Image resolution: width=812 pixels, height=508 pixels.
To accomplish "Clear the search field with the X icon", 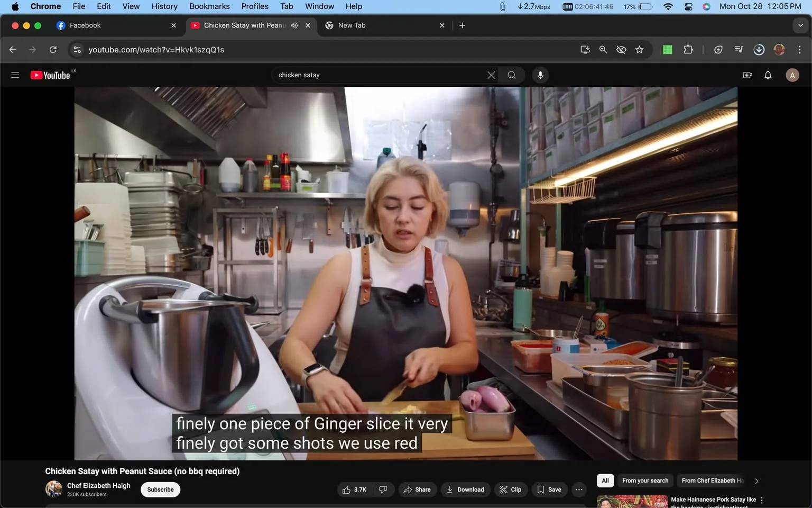I will (491, 75).
